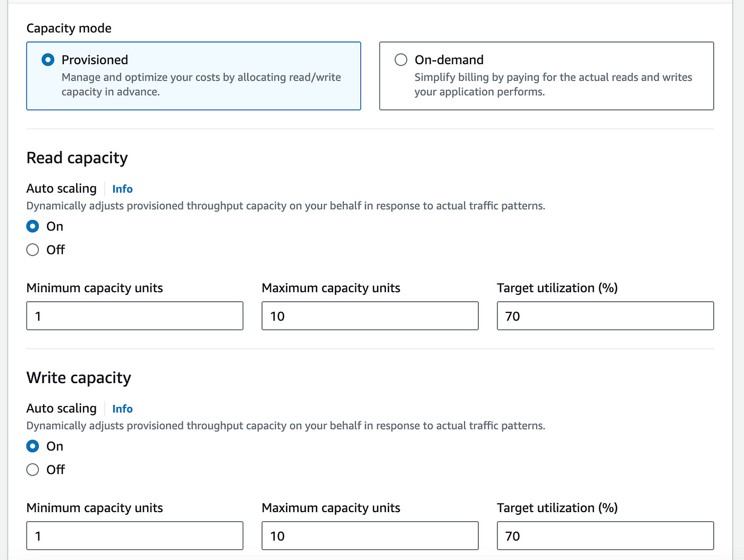The height and width of the screenshot is (560, 744).
Task: Choose the On-demand capacity mode radio
Action: 401,60
